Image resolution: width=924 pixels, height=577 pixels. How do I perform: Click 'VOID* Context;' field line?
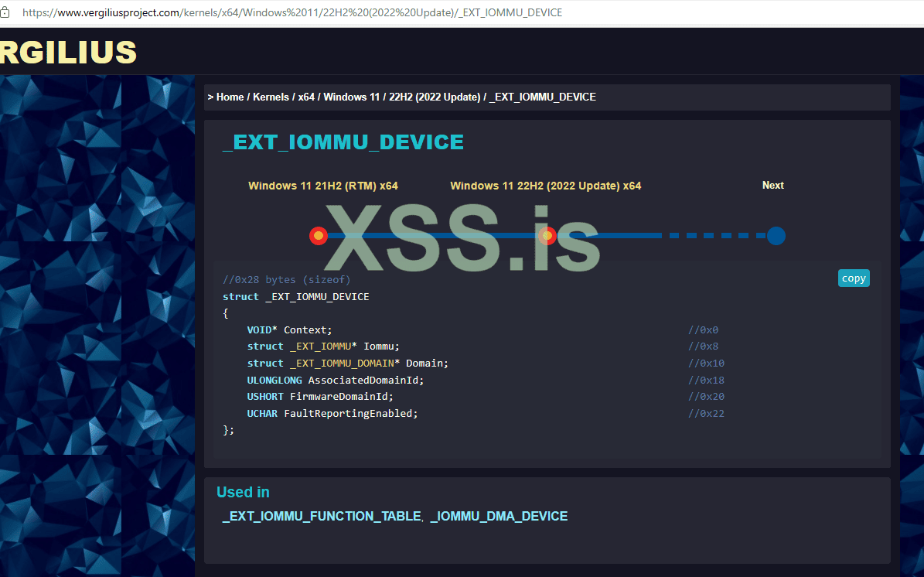[289, 330]
